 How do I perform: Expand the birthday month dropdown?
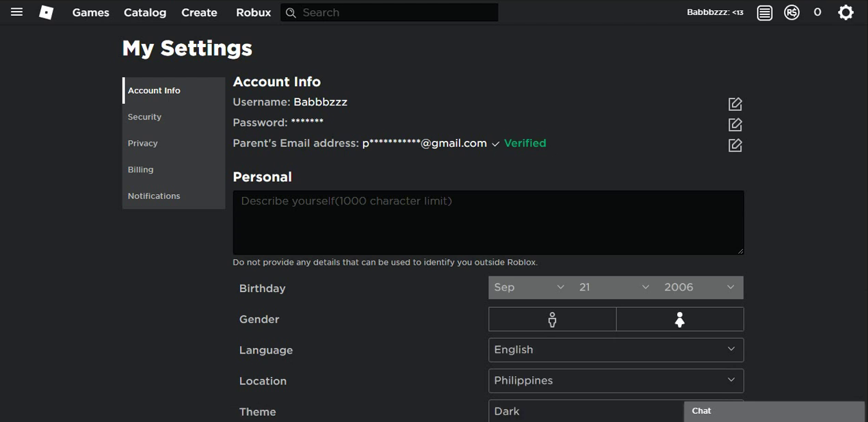click(x=530, y=287)
